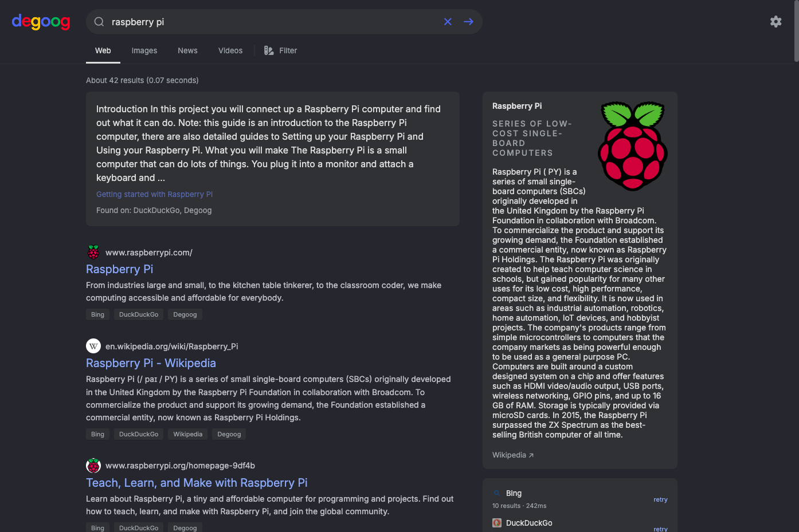Open the Raspberry Pi result title
The width and height of the screenshot is (799, 532).
tap(119, 269)
